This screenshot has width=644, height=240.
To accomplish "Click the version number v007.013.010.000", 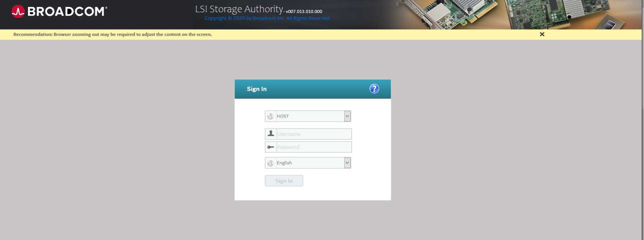I will coord(304,11).
